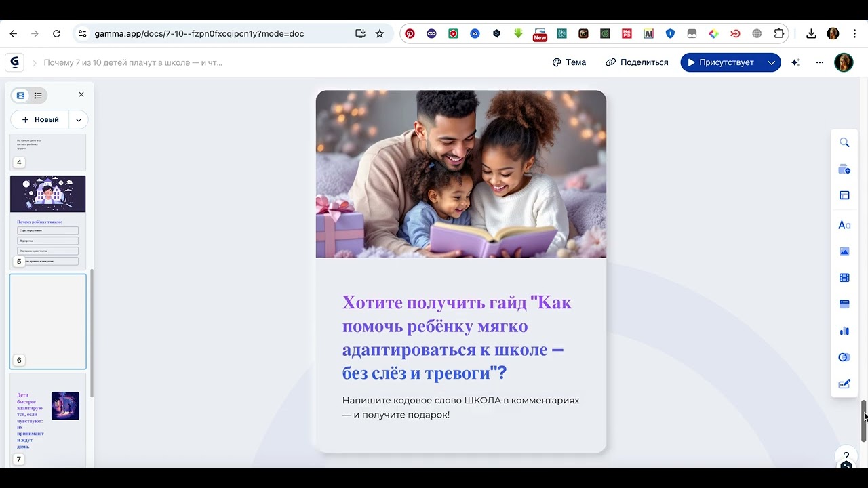Open the Поделиться share dialog
The height and width of the screenshot is (488, 868).
pyautogui.click(x=637, y=62)
